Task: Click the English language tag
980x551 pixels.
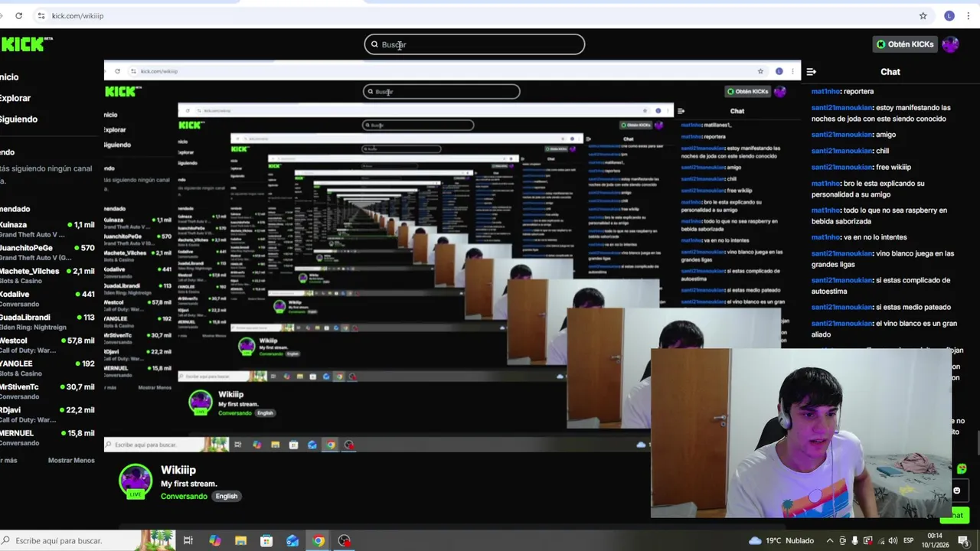Action: tap(227, 496)
